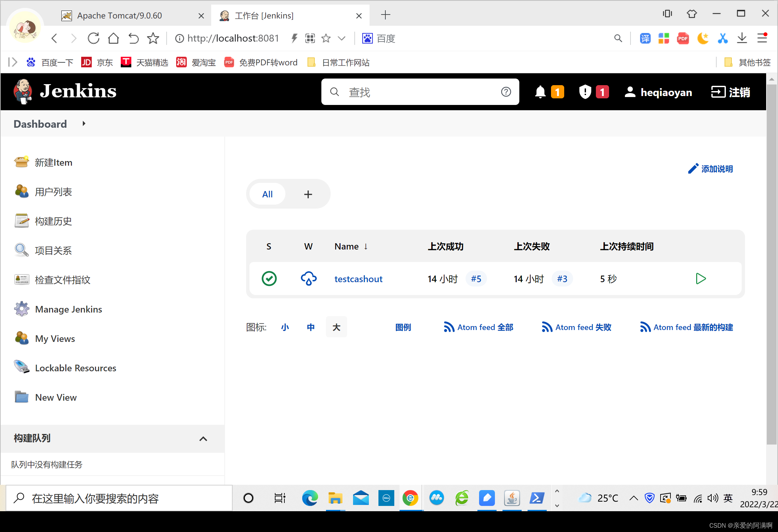This screenshot has width=778, height=532.
Task: Click the security shield warning icon
Action: 585,92
